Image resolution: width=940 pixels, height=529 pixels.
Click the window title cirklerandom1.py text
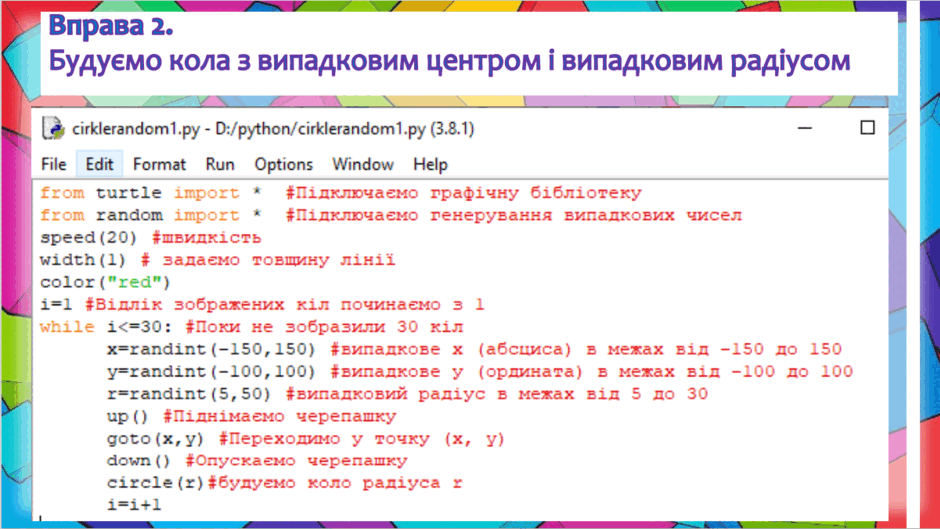coord(273,129)
